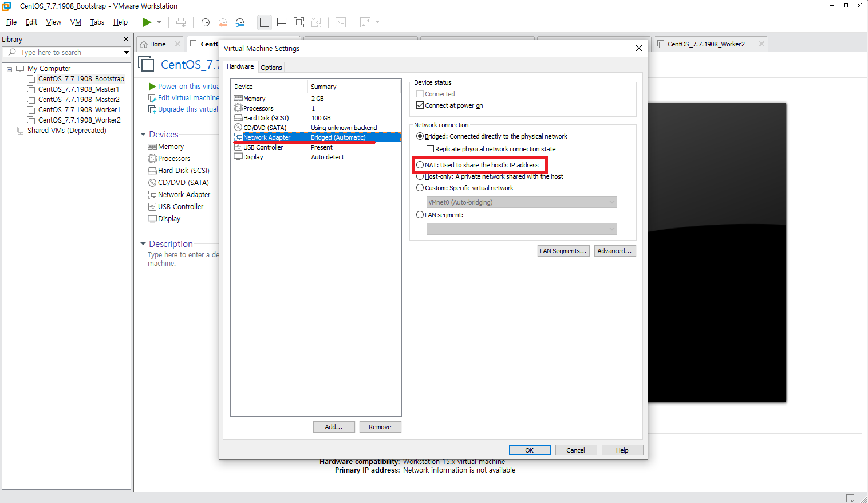
Task: Select NAT network connection radio
Action: [x=420, y=165]
